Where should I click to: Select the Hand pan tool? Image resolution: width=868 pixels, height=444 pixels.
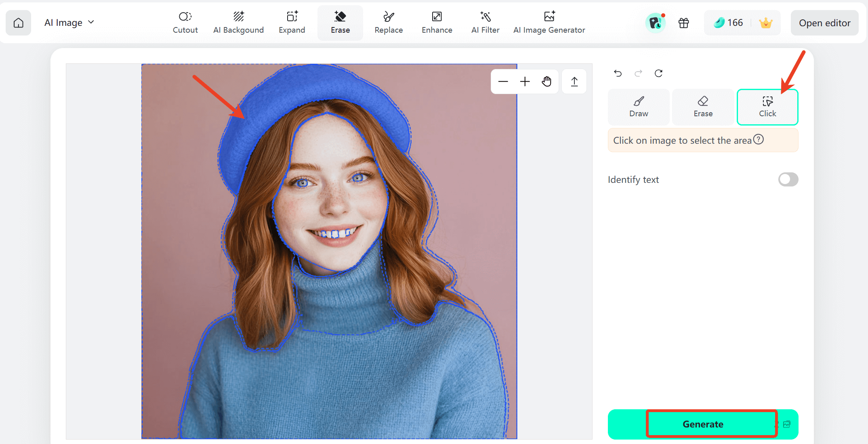(546, 81)
